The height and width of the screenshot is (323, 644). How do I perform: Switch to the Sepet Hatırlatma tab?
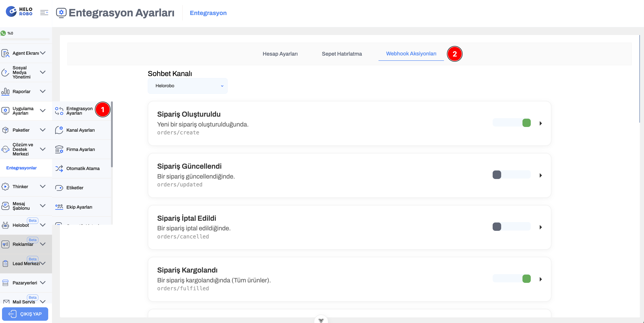342,54
